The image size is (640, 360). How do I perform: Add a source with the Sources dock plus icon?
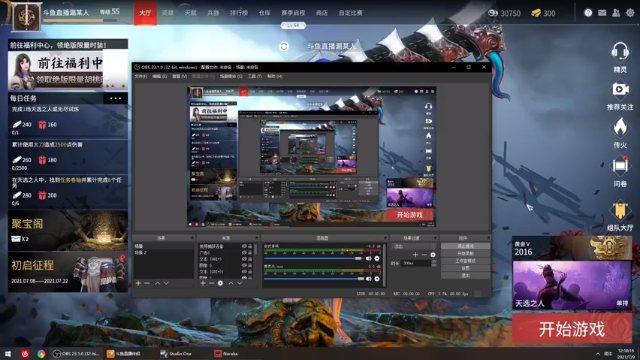[x=203, y=283]
